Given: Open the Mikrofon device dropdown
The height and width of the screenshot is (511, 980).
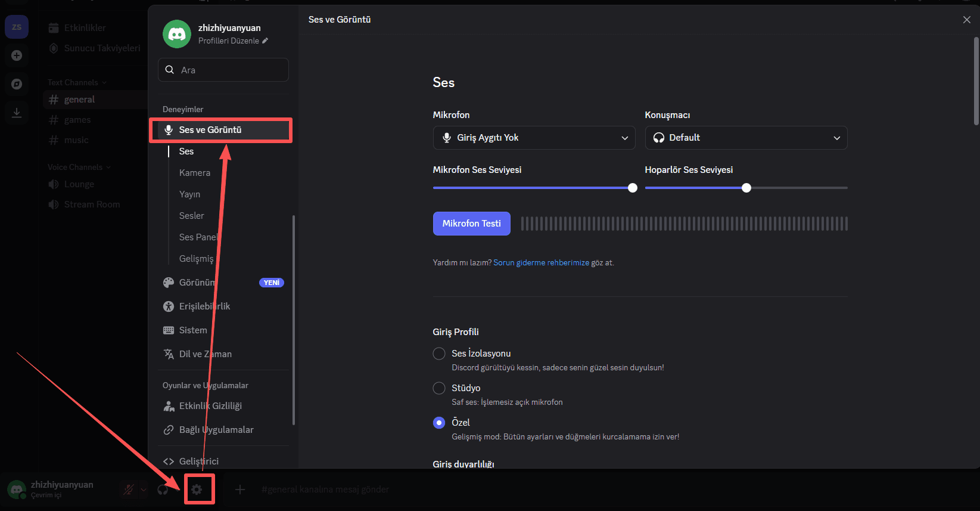Looking at the screenshot, I should (534, 138).
